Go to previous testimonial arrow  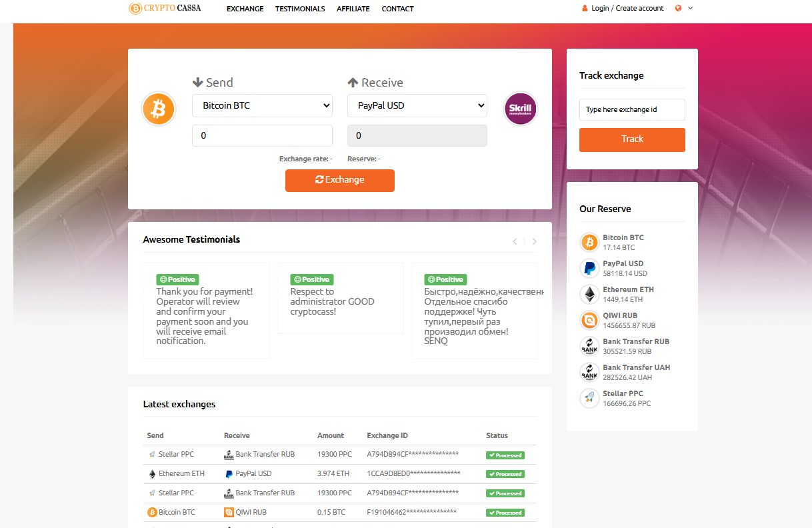(x=515, y=241)
